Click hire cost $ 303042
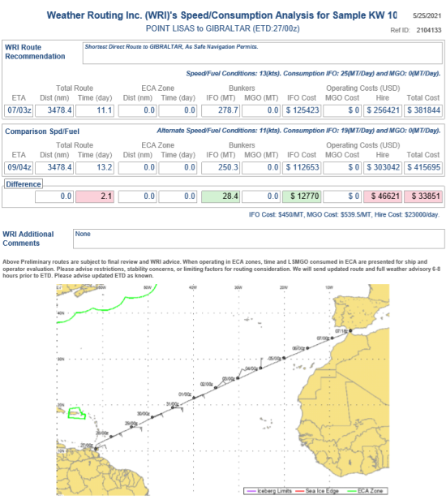The image size is (446, 504). (383, 167)
